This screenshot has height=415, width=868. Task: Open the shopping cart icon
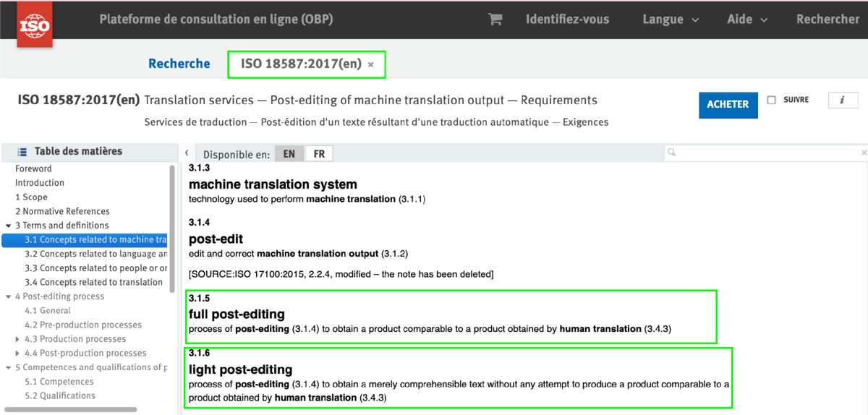tap(495, 20)
